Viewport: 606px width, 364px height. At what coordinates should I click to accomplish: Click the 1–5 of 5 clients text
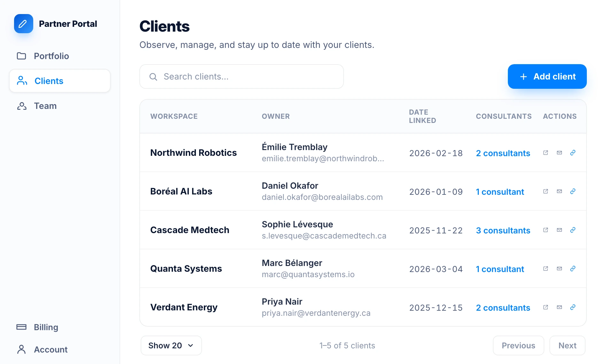click(347, 345)
